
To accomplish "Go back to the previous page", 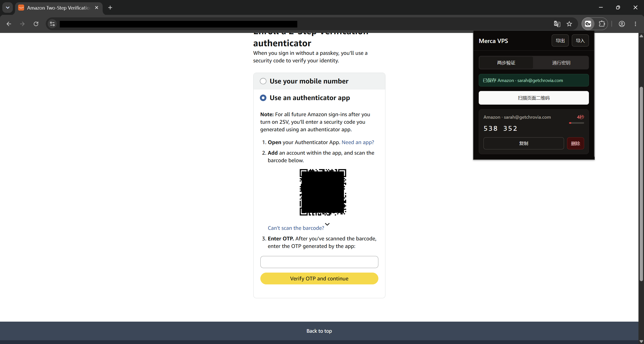I will tap(9, 24).
